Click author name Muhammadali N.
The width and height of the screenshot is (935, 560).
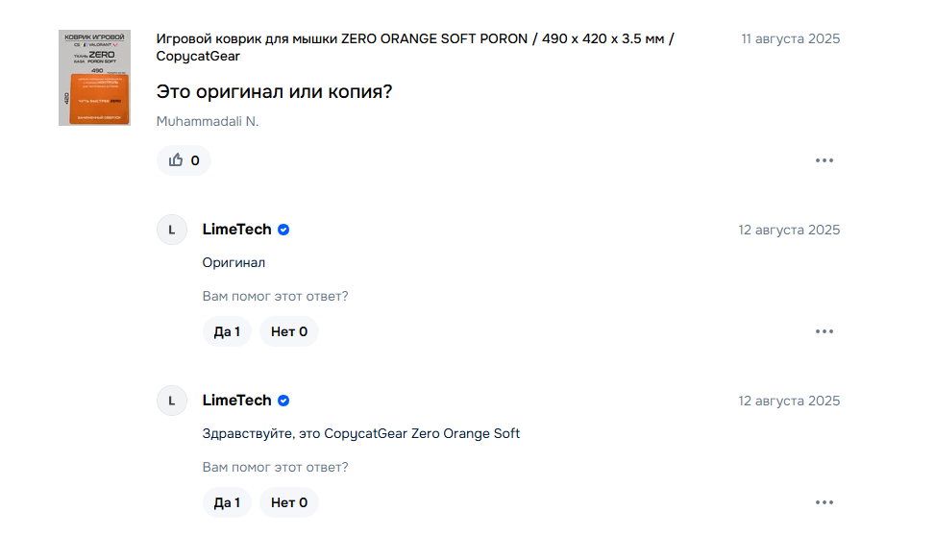click(208, 122)
